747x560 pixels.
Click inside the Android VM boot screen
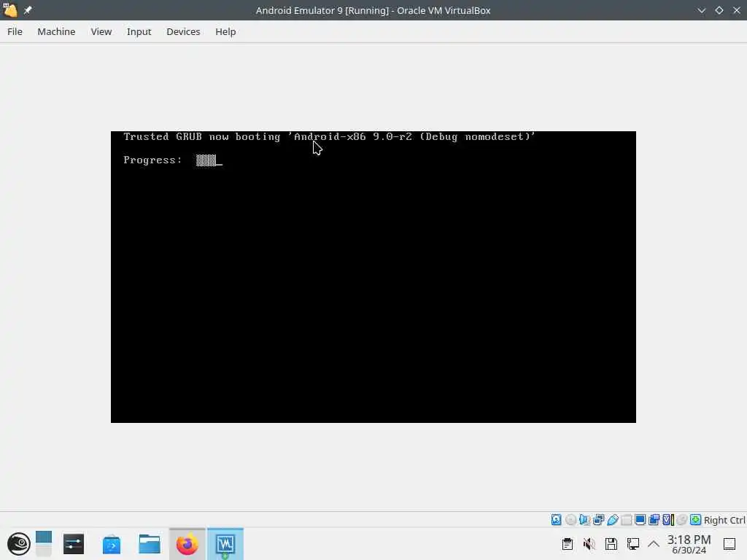pyautogui.click(x=373, y=276)
